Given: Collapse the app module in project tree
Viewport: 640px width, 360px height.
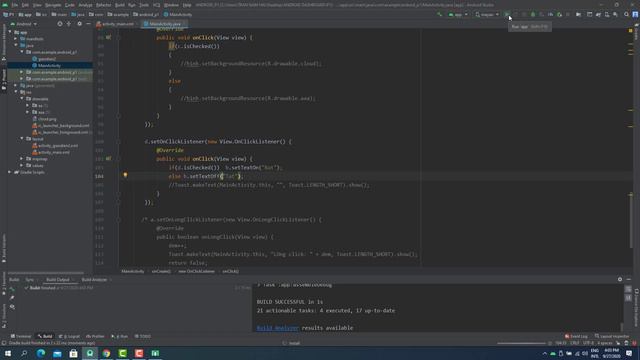Looking at the screenshot, I should (x=10, y=32).
